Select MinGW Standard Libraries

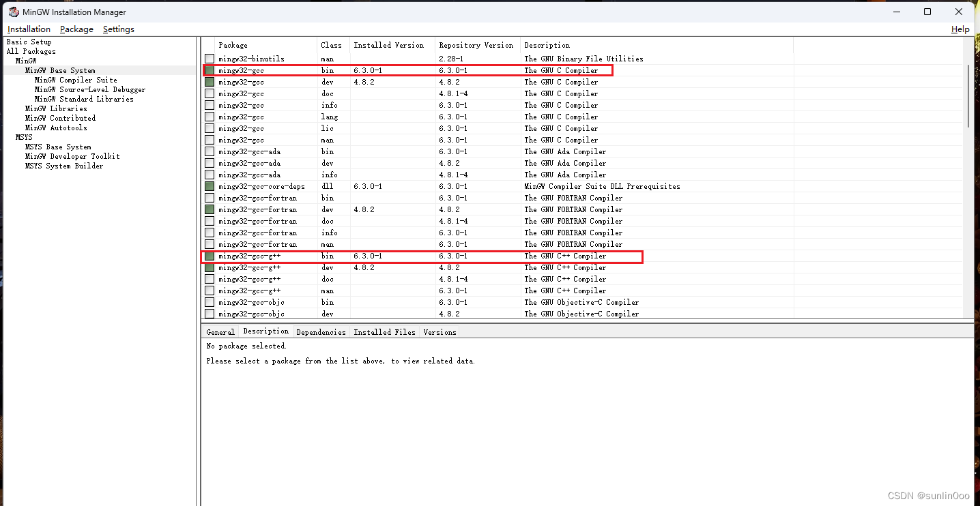point(84,99)
